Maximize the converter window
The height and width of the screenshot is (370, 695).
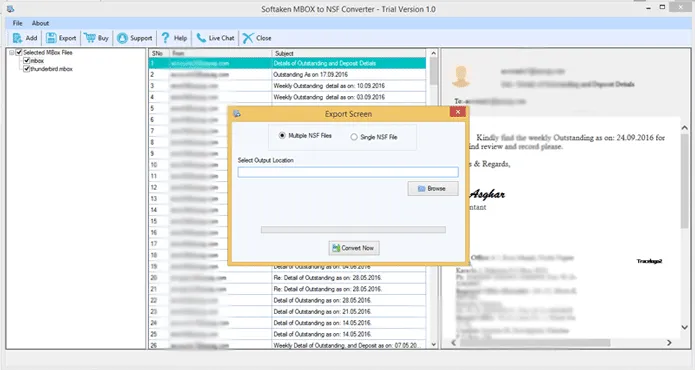pos(662,7)
